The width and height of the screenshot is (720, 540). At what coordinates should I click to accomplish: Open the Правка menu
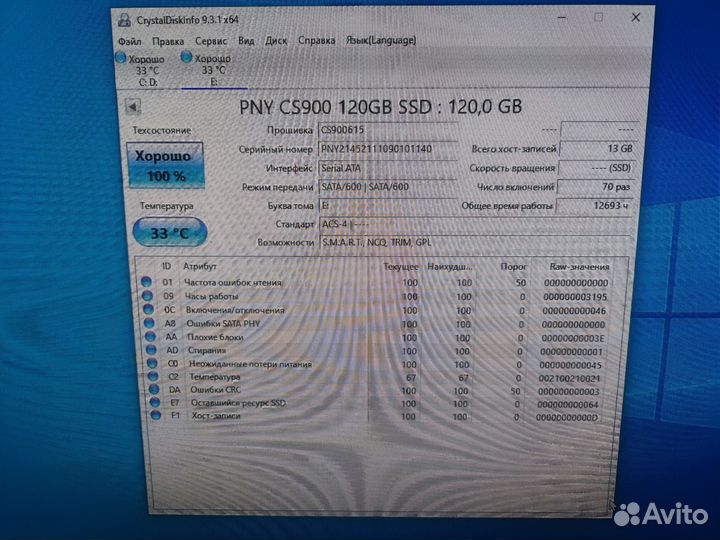pos(168,41)
